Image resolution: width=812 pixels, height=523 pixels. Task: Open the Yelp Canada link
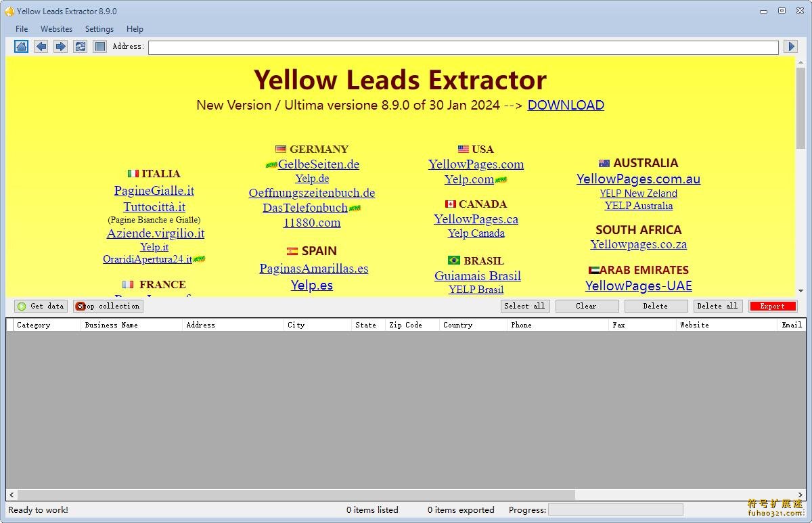pos(476,233)
